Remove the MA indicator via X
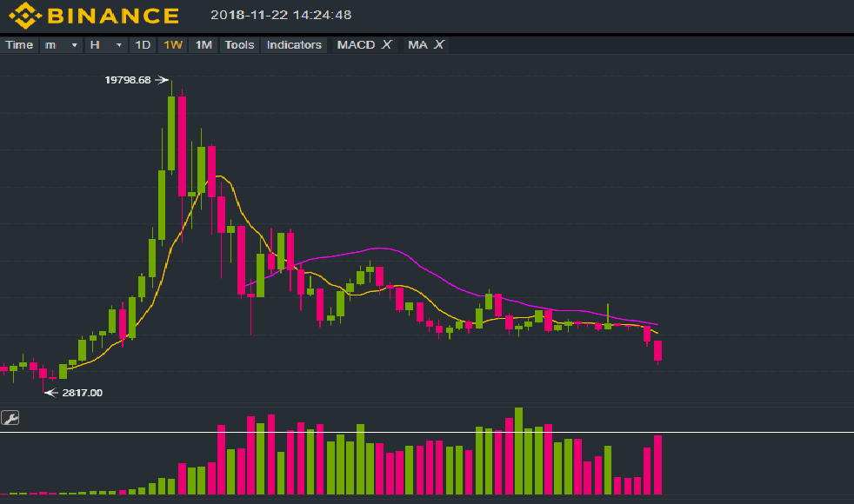Viewport: 854px width, 504px height. pyautogui.click(x=438, y=44)
